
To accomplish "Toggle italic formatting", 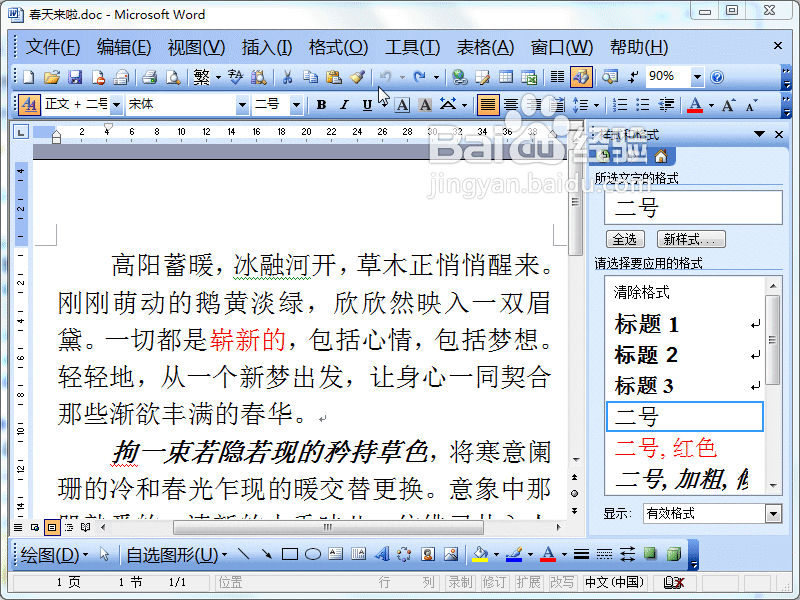I will 343,104.
